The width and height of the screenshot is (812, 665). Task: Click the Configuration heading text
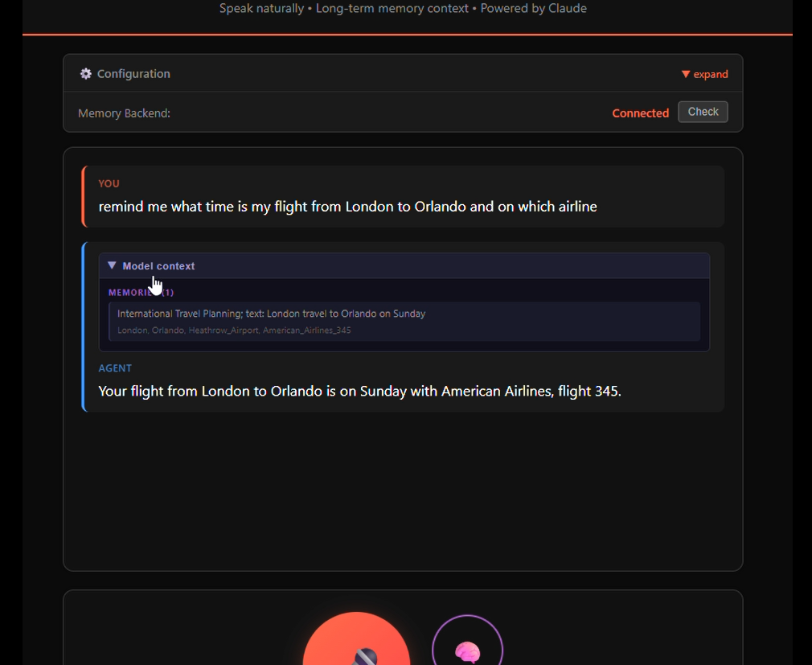[133, 74]
